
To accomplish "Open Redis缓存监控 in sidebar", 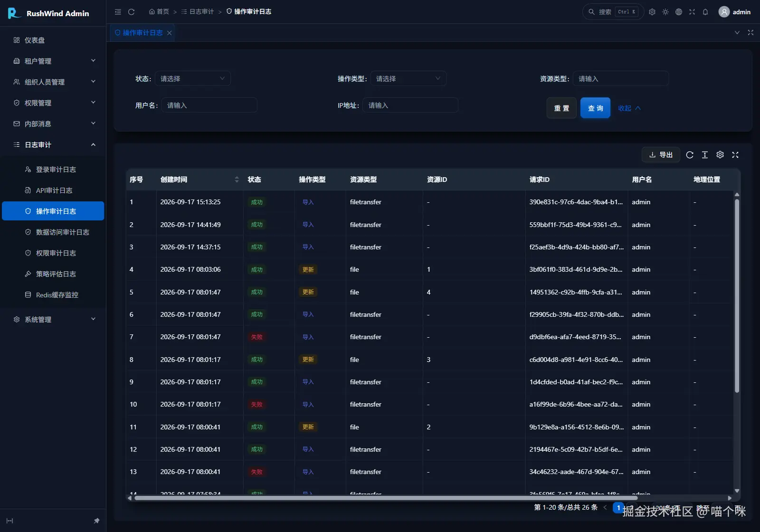I will [x=53, y=294].
